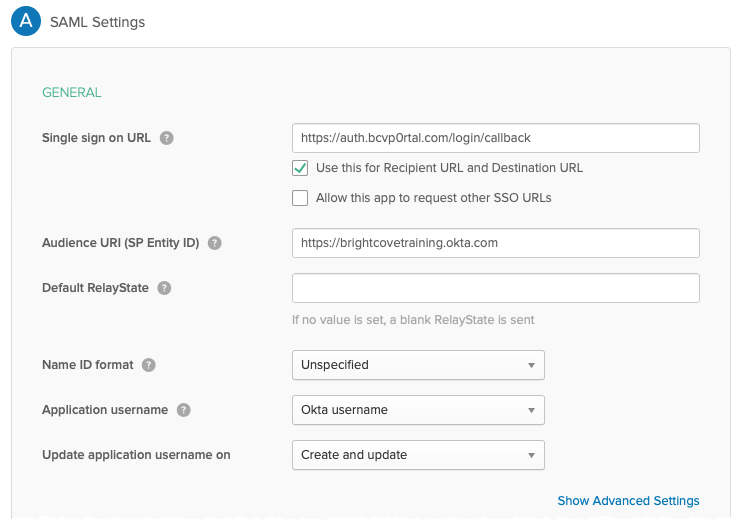
Task: Enable Allow this app to request other SSO URLs
Action: [300, 198]
